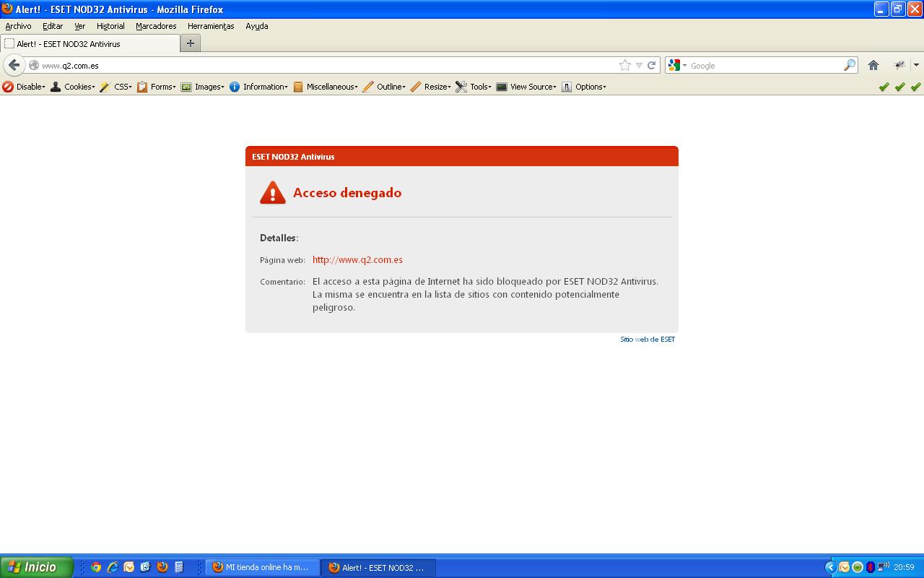Open the Ver menu
Viewport: 924px width, 578px height.
[x=79, y=26]
